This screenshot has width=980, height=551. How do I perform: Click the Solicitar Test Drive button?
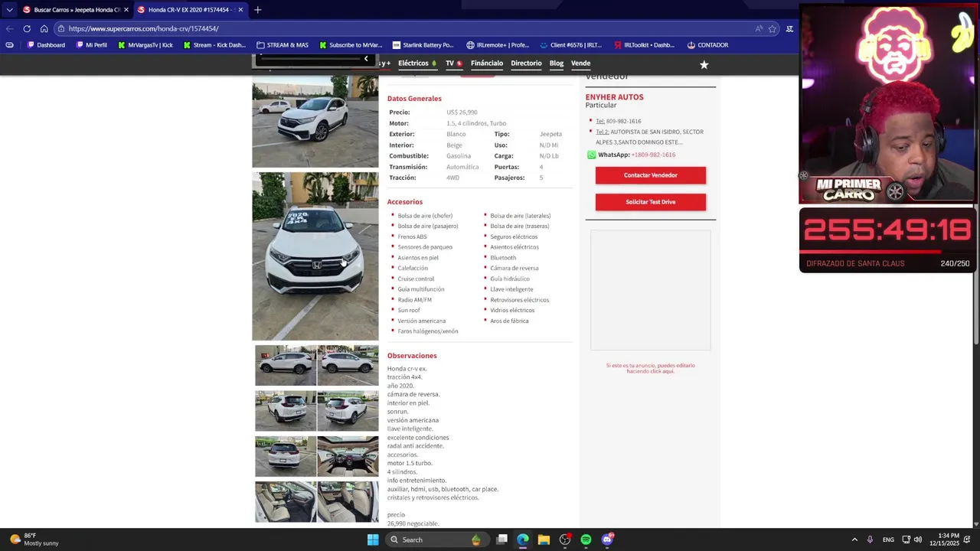tap(651, 202)
